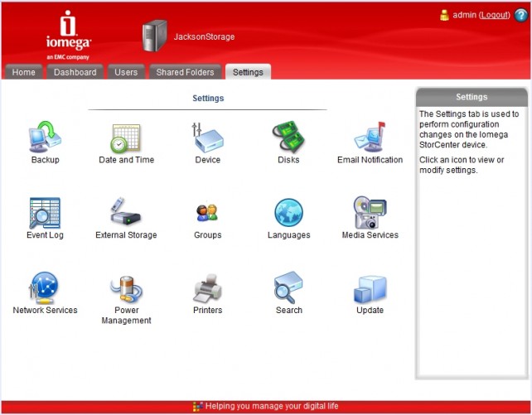Open Email Notification mailbox icon

pos(370,137)
